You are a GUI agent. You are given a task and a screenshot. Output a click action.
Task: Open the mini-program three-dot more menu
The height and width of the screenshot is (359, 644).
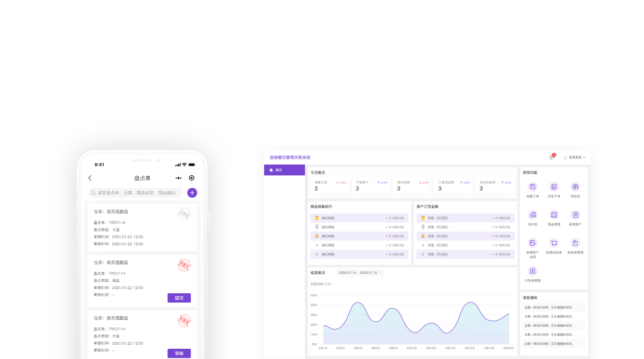[x=179, y=178]
